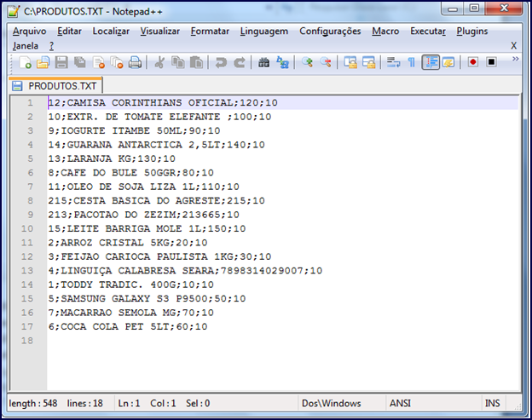Toggle the indent guide button
Viewport: 532px width, 420px height.
tap(431, 62)
